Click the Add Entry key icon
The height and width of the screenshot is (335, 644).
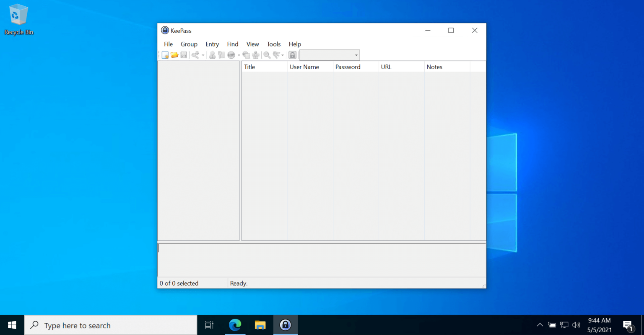click(195, 55)
